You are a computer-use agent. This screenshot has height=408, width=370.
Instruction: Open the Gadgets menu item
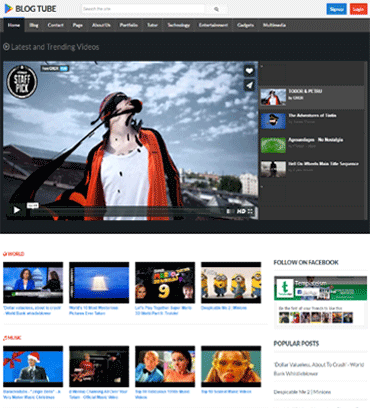[246, 25]
